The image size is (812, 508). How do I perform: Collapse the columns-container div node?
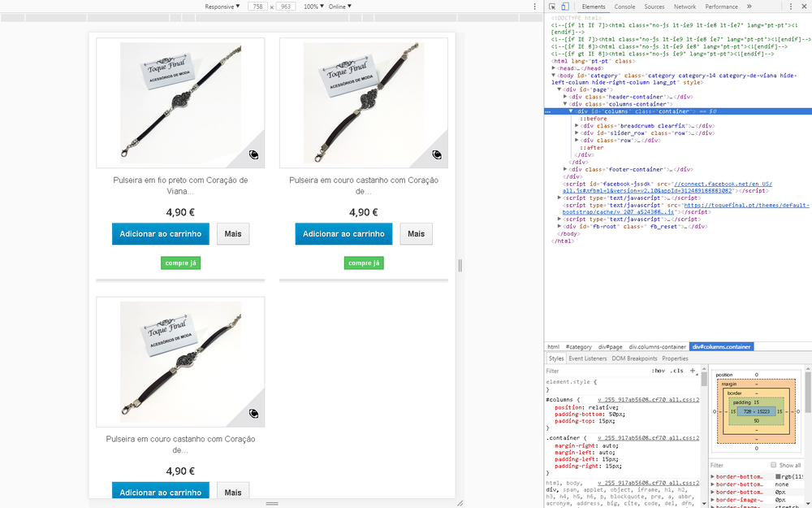(x=565, y=104)
